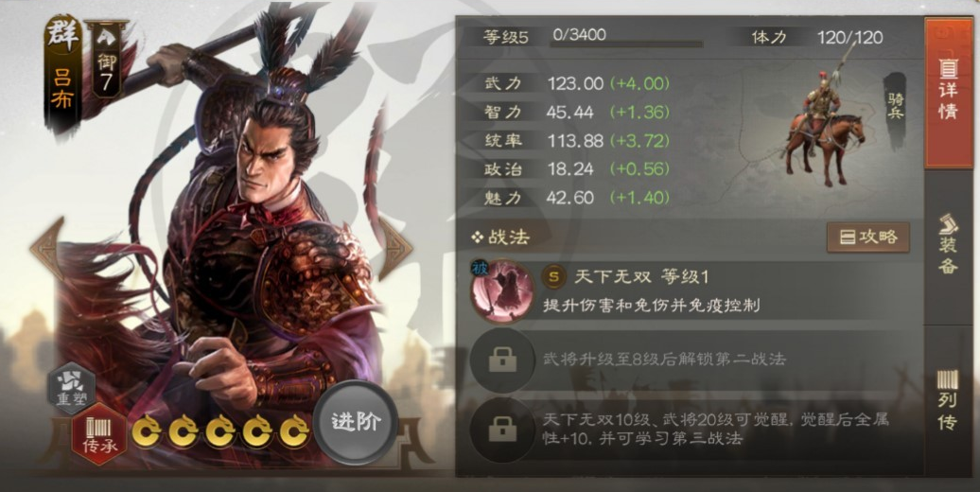Click the last gold dragon star coin
Viewport: 980px width, 492px height.
point(294,430)
